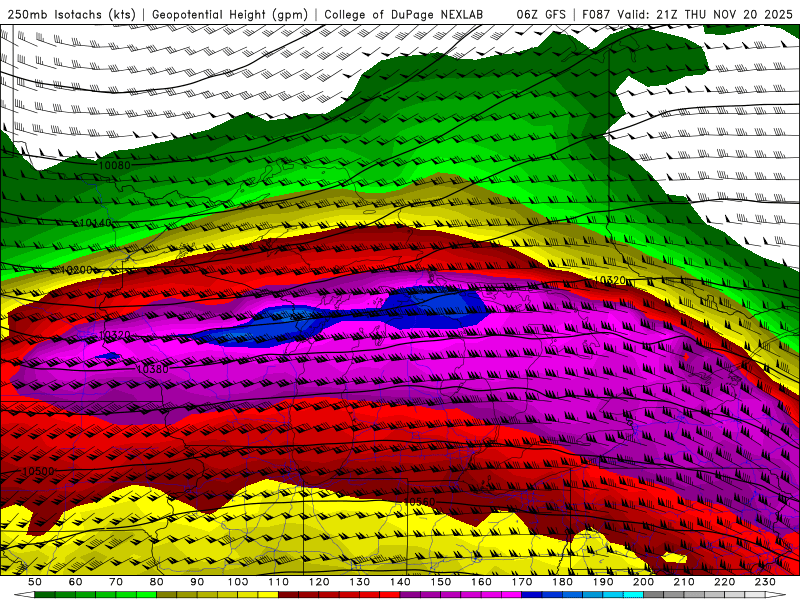Click the 70 knots scale label
Screen dimensions: 800x600
[x=116, y=582]
